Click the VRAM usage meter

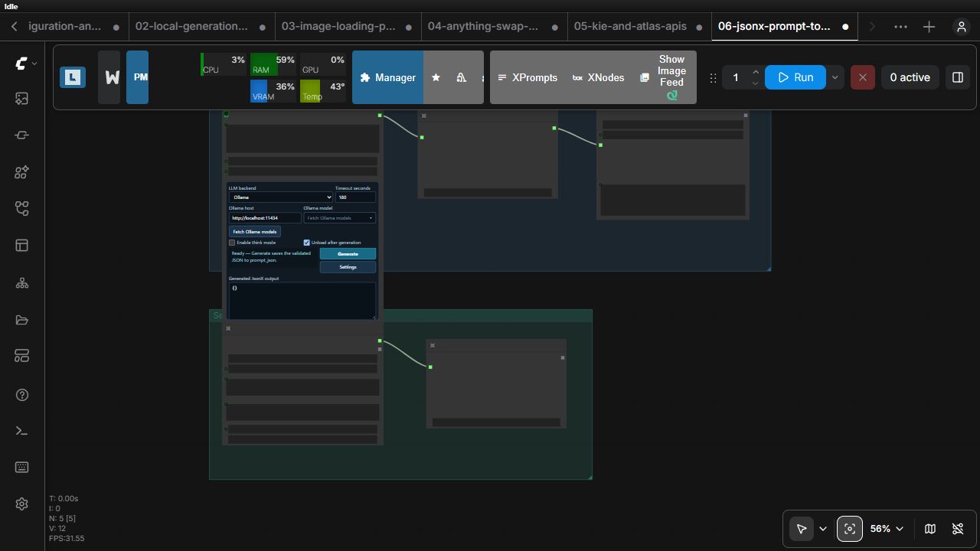pos(273,91)
